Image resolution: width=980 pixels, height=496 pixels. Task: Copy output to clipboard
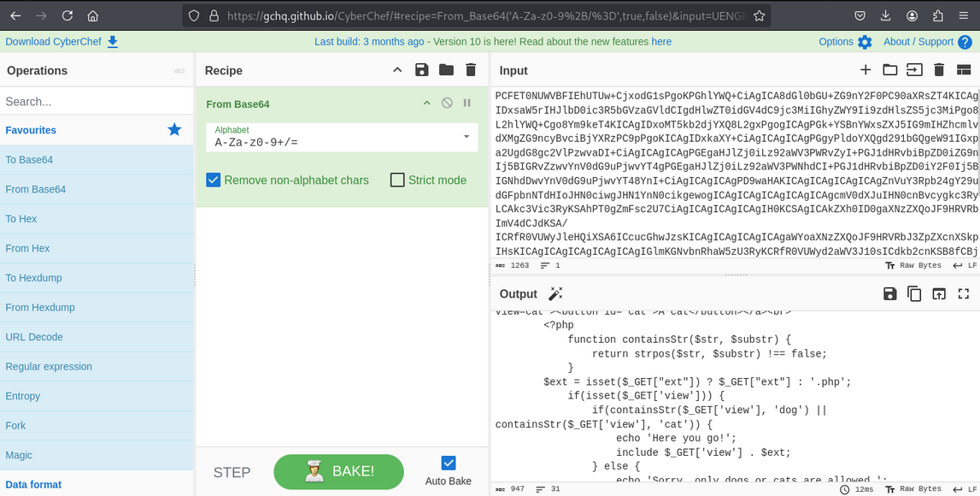(x=914, y=294)
